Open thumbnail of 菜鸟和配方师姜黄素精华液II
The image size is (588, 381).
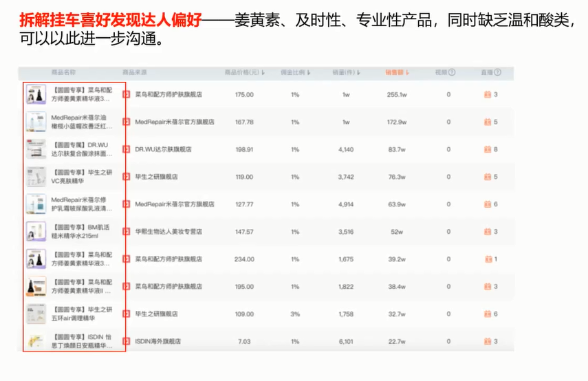36,286
